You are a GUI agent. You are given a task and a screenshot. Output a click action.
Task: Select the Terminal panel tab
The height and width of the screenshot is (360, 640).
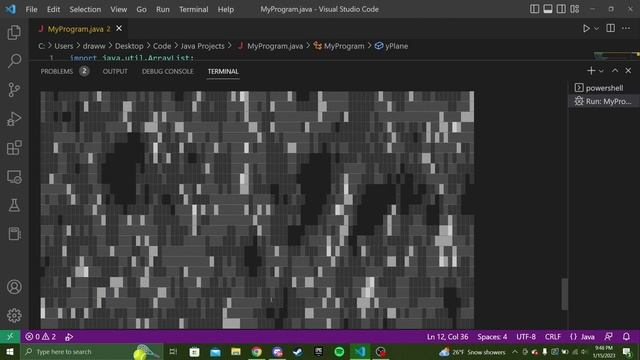(223, 71)
